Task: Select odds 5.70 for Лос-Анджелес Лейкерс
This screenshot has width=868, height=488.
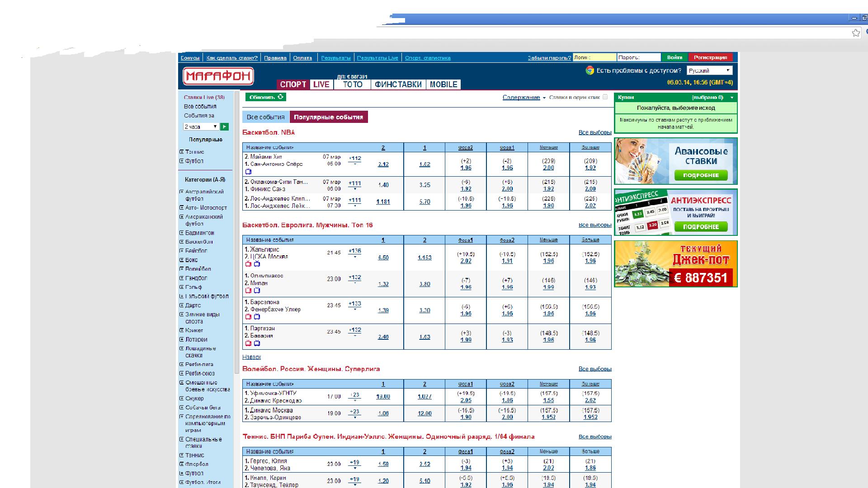Action: point(425,202)
